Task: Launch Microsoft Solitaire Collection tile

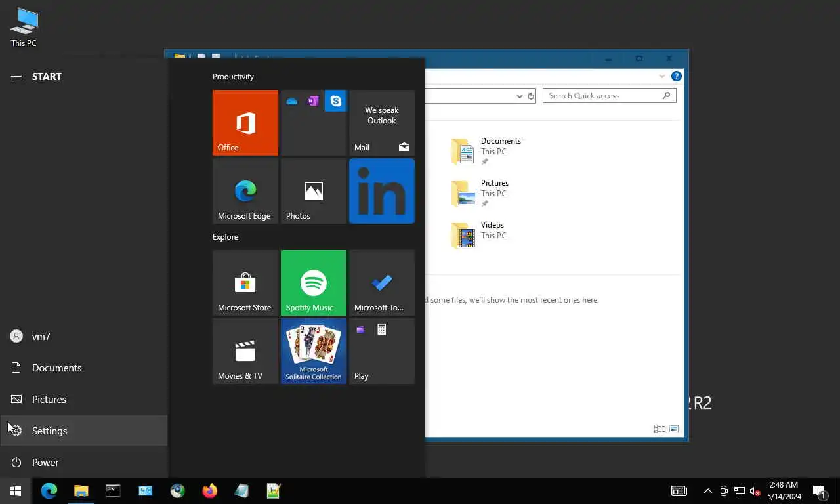Action: point(314,351)
